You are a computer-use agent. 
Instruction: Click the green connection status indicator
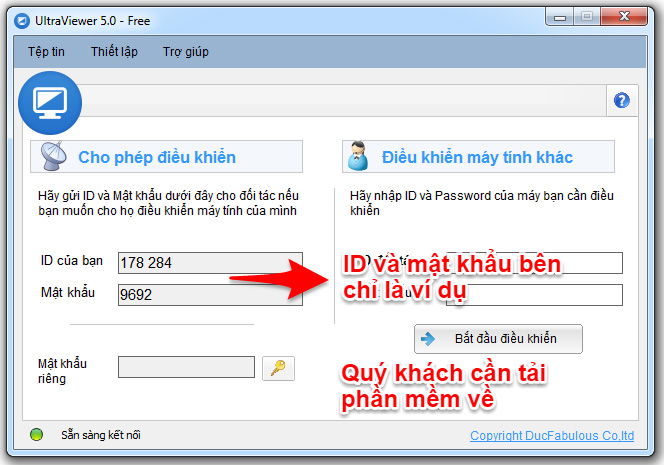pos(37,435)
